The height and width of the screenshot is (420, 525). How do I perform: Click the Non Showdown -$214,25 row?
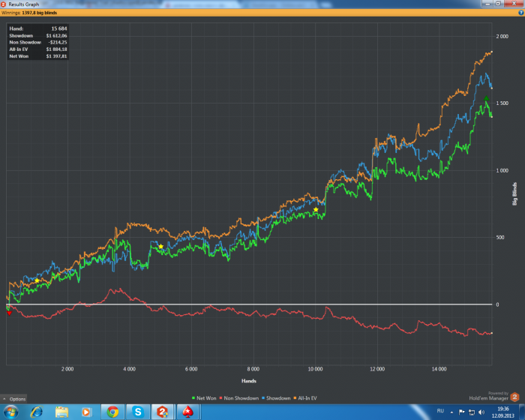coord(38,43)
